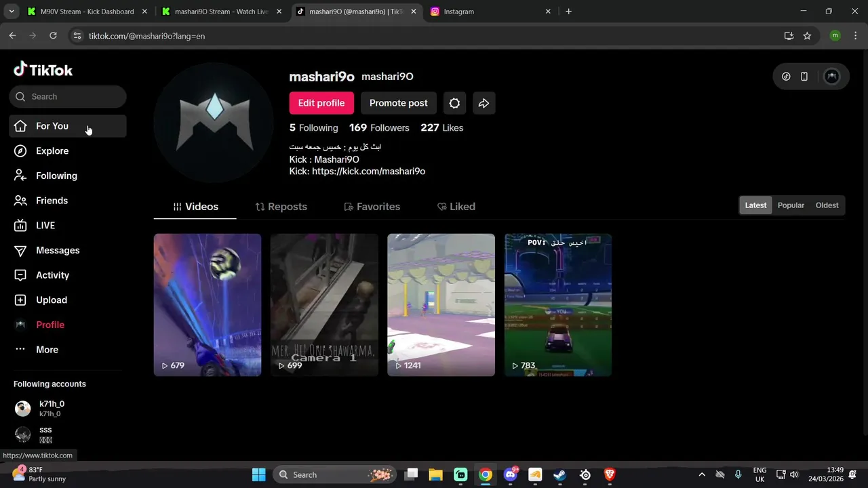Sort videos by Popular
The height and width of the screenshot is (488, 868).
(x=791, y=205)
